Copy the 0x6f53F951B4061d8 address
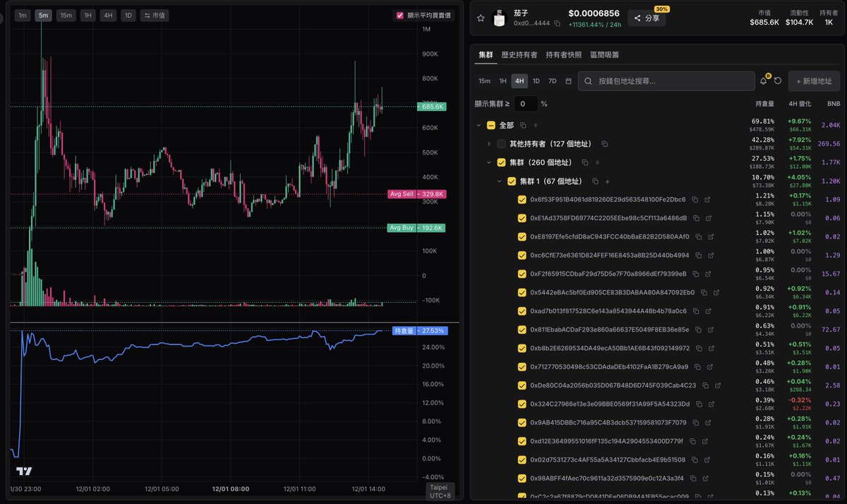The width and height of the screenshot is (847, 504). 695,200
